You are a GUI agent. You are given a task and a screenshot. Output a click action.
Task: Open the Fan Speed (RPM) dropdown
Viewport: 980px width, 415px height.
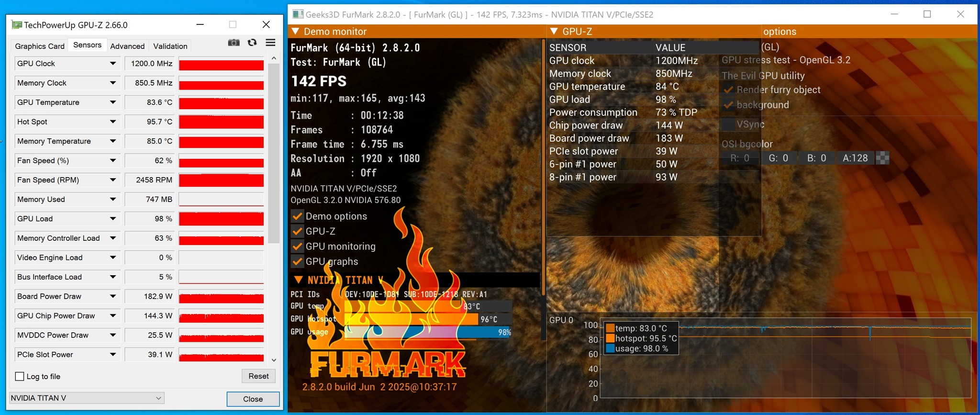tap(113, 180)
